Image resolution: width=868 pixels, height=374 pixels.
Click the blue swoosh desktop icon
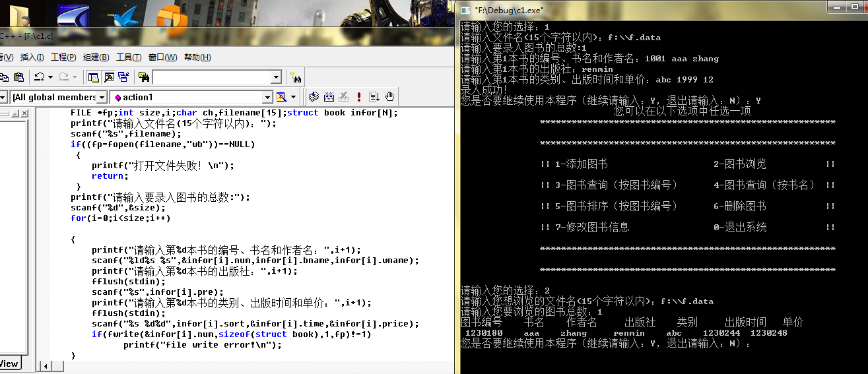(x=73, y=15)
